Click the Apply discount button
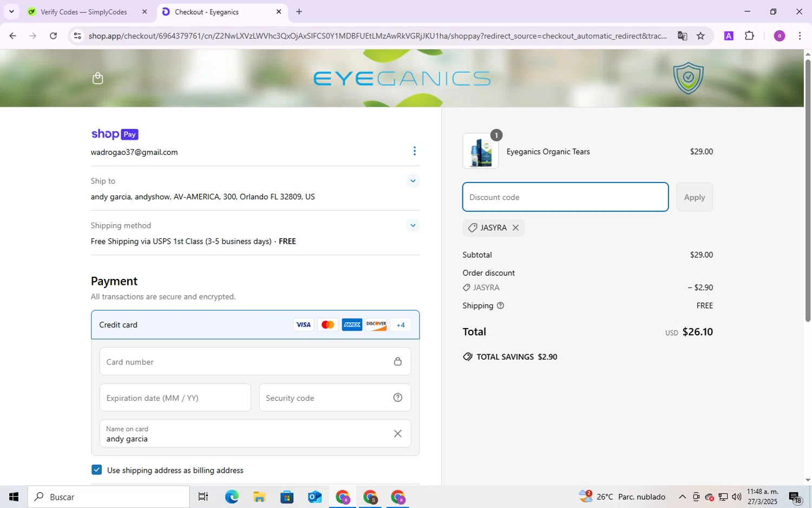Viewport: 812px width, 508px height. (x=695, y=197)
